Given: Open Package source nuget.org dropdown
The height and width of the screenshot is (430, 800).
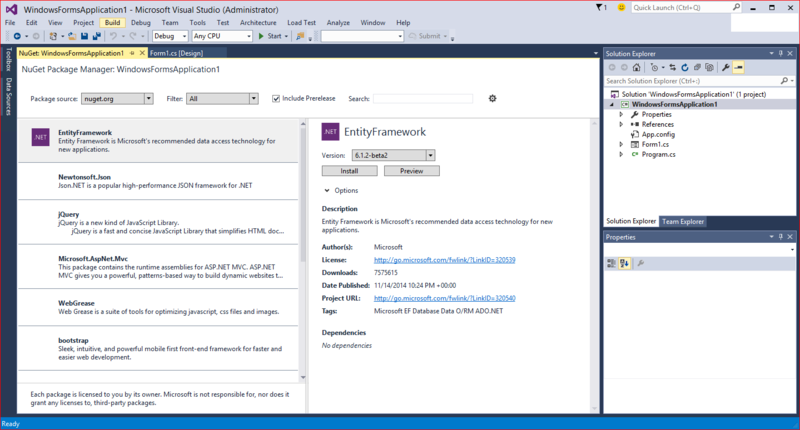Looking at the screenshot, I should coord(148,98).
